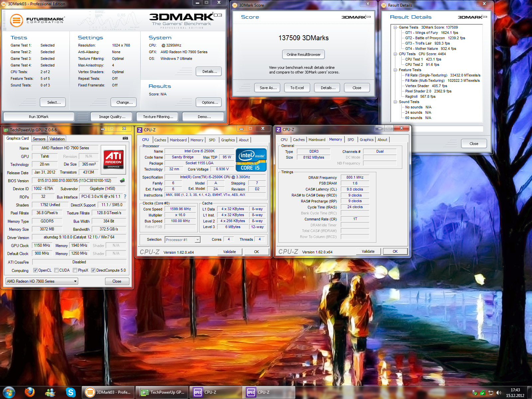Click the Texture Filtering... button
Viewport: 532px width, 399px height.
[x=158, y=117]
